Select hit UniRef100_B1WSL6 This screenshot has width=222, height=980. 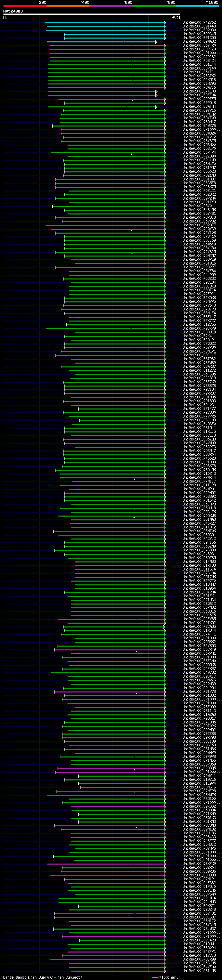click(199, 779)
